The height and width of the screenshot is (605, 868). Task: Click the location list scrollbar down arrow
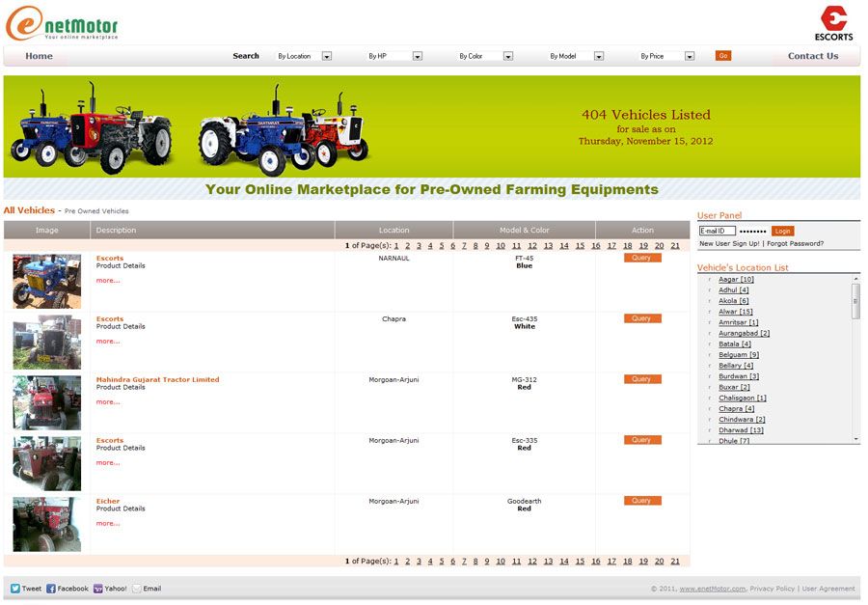pyautogui.click(x=855, y=439)
